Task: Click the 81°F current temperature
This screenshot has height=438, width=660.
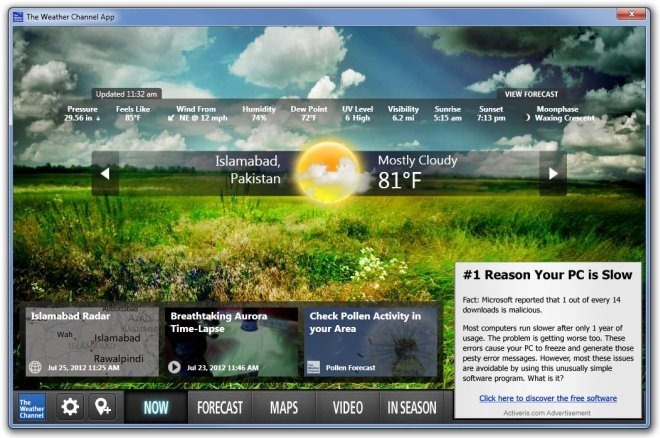Action: 399,180
